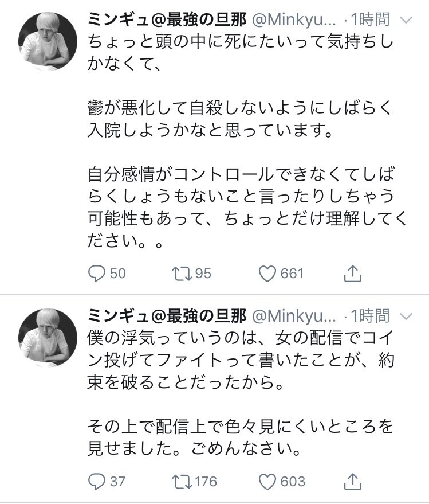
Task: Open the second tweet's text about 浮気
Action: (x=241, y=361)
